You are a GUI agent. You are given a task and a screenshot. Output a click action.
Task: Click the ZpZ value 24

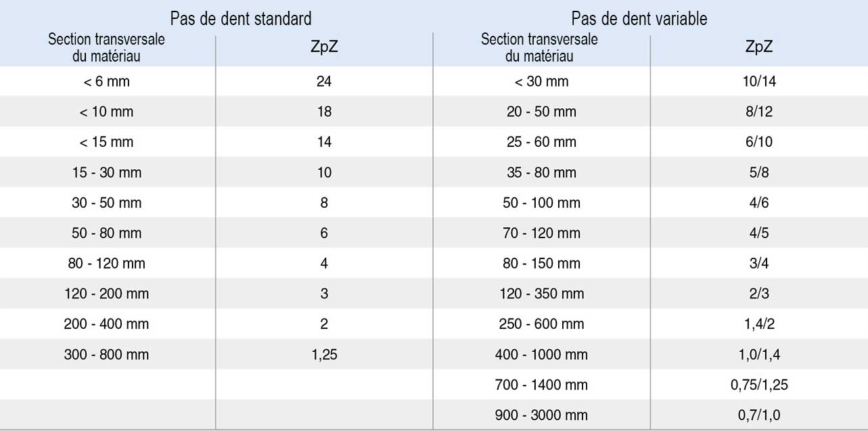324,82
